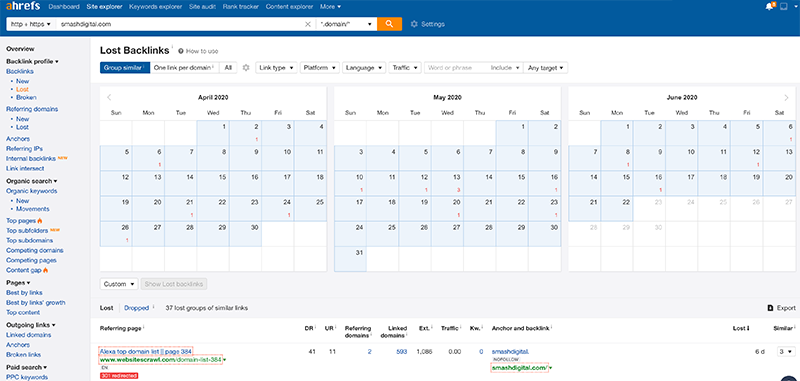Expand the Language filter
The height and width of the screenshot is (381, 800).
[364, 68]
